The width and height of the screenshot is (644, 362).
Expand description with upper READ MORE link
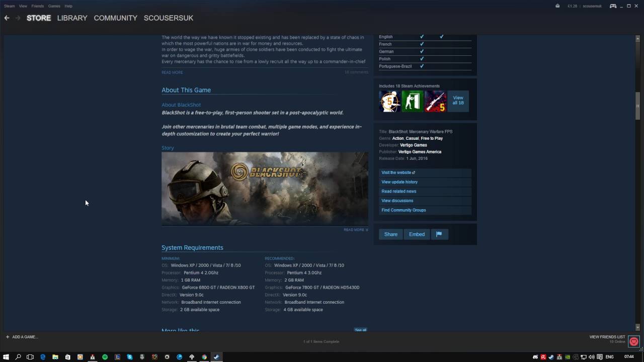tap(172, 72)
